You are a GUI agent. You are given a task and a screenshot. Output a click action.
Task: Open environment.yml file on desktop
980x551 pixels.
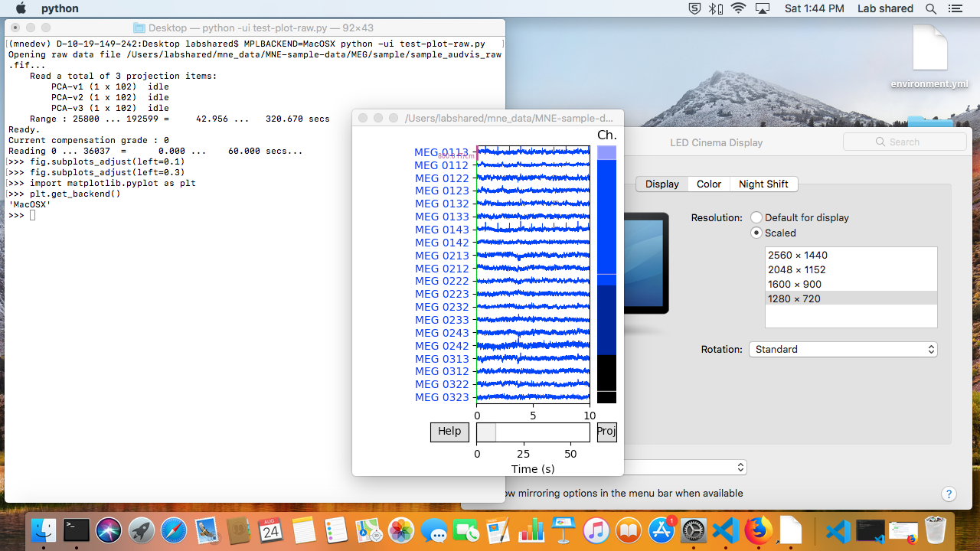point(929,57)
